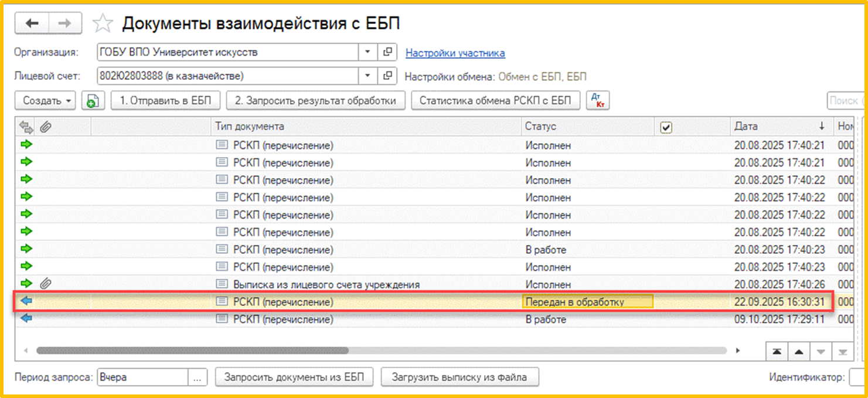Click the sort arrow in Дата header
868x398 pixels.
click(822, 126)
